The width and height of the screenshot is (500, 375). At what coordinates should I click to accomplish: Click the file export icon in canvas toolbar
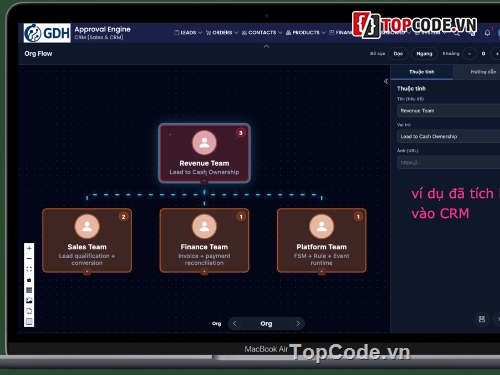(29, 311)
